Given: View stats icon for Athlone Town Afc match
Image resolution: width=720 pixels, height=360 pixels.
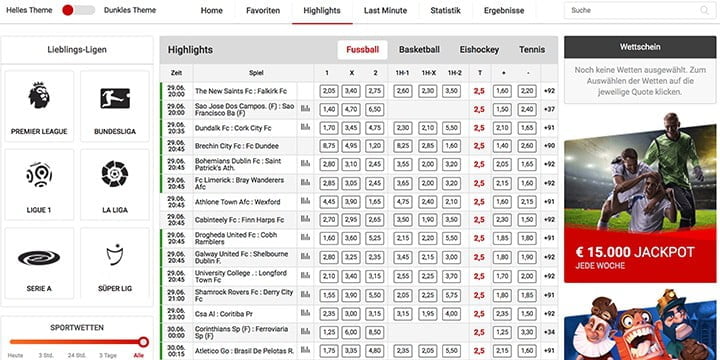Looking at the screenshot, I should click(305, 201).
